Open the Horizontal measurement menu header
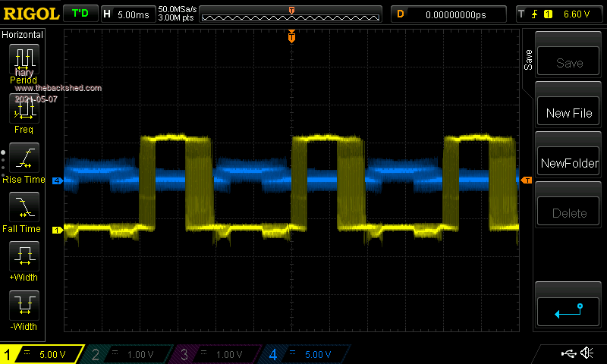607x364 pixels. click(23, 35)
